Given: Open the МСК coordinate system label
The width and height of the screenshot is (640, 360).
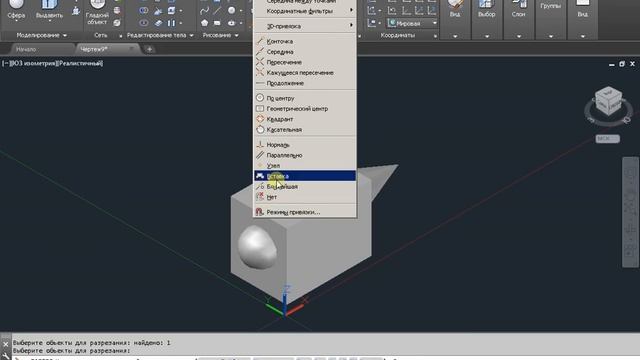Looking at the screenshot, I should (x=607, y=139).
